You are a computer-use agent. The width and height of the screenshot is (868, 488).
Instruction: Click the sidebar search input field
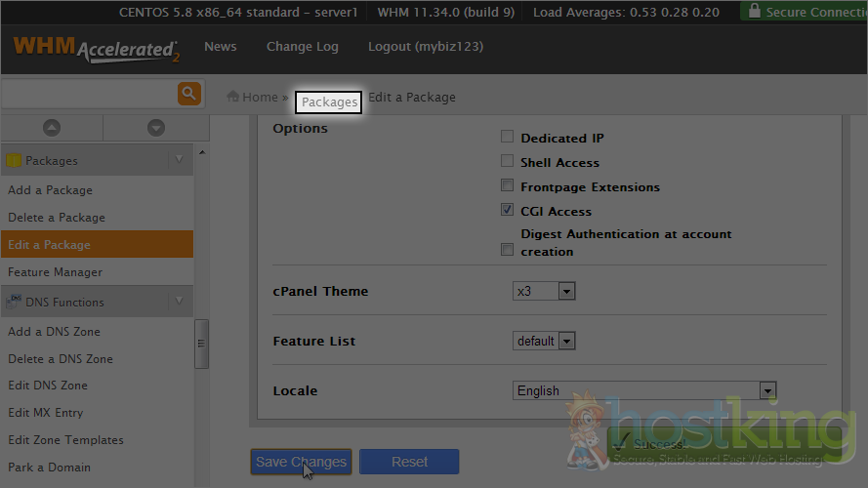point(88,94)
